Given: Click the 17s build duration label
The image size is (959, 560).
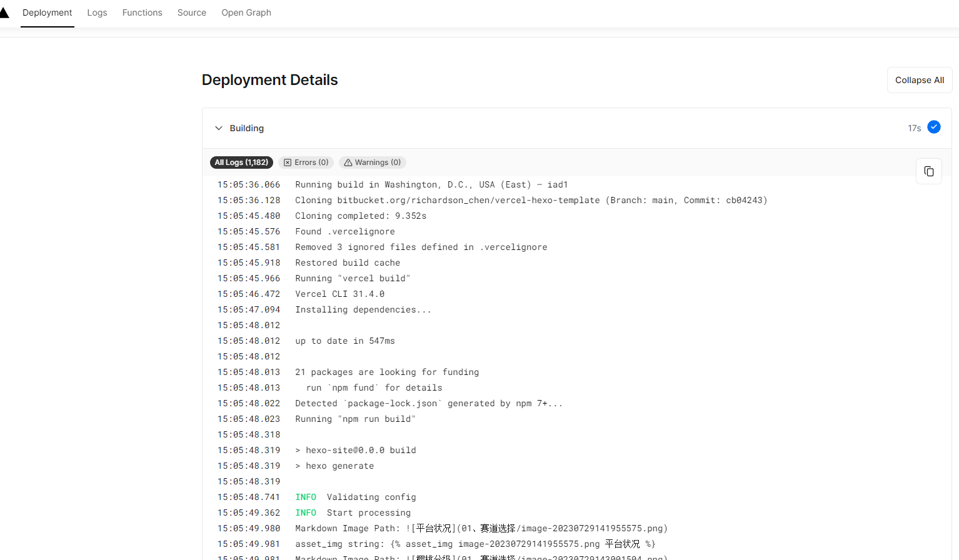Looking at the screenshot, I should pyautogui.click(x=914, y=128).
